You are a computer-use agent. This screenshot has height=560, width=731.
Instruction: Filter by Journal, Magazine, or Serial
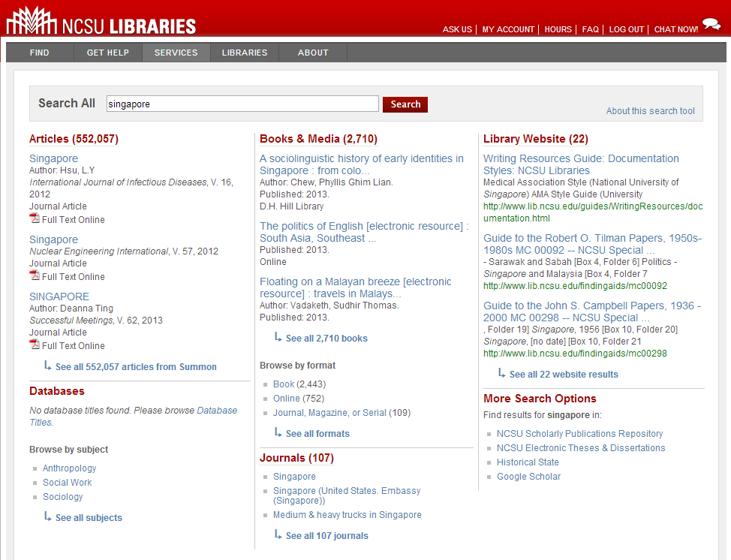pyautogui.click(x=329, y=413)
